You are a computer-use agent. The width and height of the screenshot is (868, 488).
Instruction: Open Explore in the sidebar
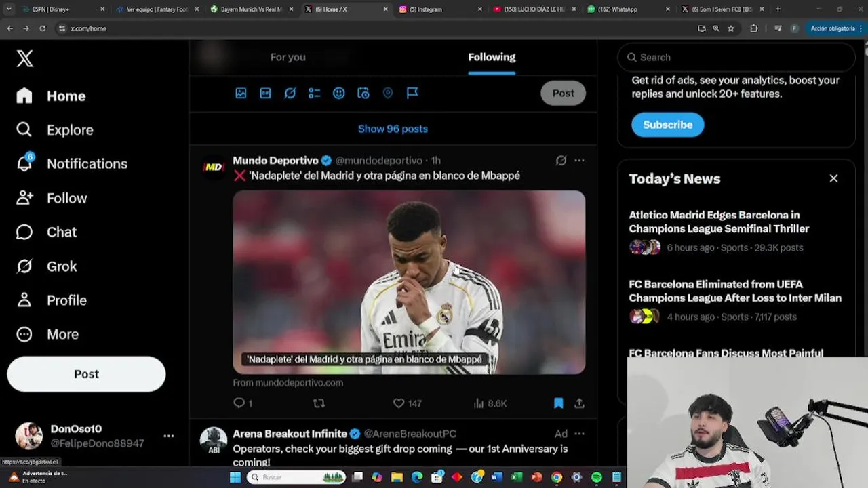(x=55, y=129)
